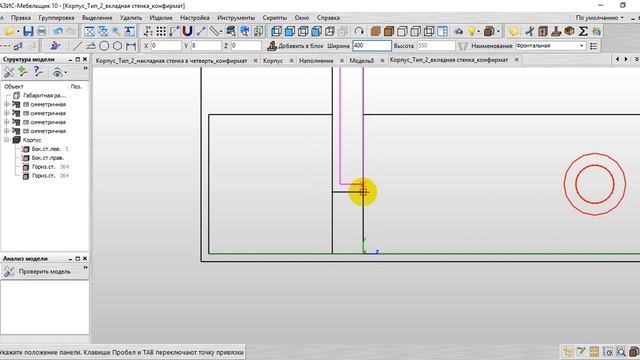Open the eye visibility dropdown in Структура модели
Screen dimensions: 640x360
(x=66, y=73)
